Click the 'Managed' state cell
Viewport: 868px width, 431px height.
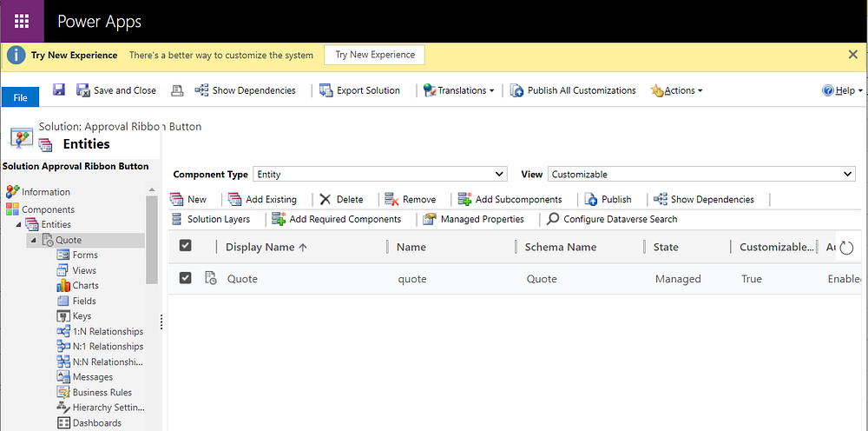point(678,279)
